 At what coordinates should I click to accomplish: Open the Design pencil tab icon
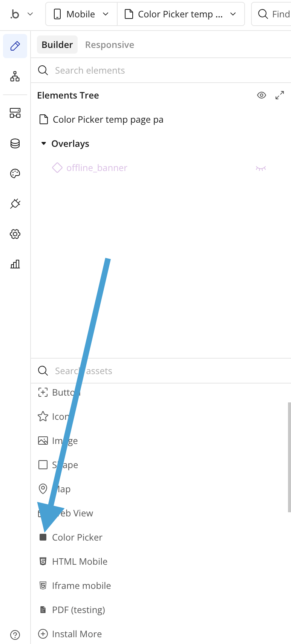(x=15, y=46)
